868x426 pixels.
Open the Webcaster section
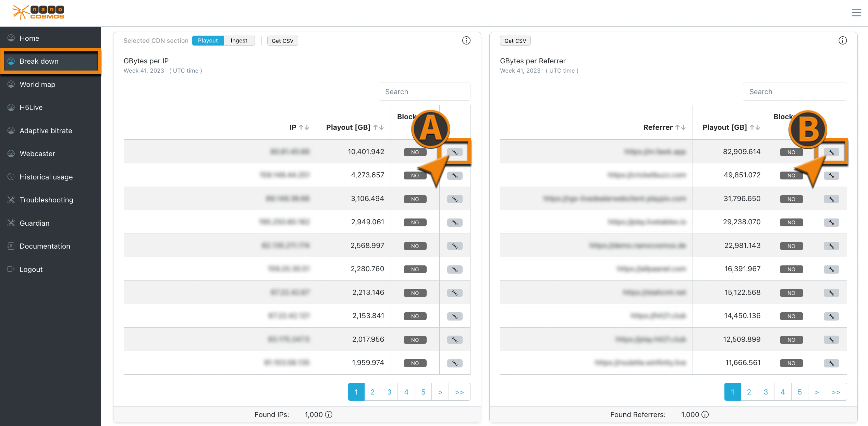[x=37, y=153]
